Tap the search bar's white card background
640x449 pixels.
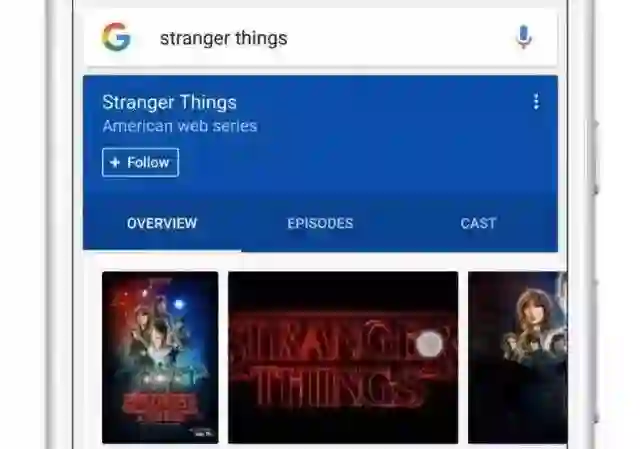click(320, 38)
